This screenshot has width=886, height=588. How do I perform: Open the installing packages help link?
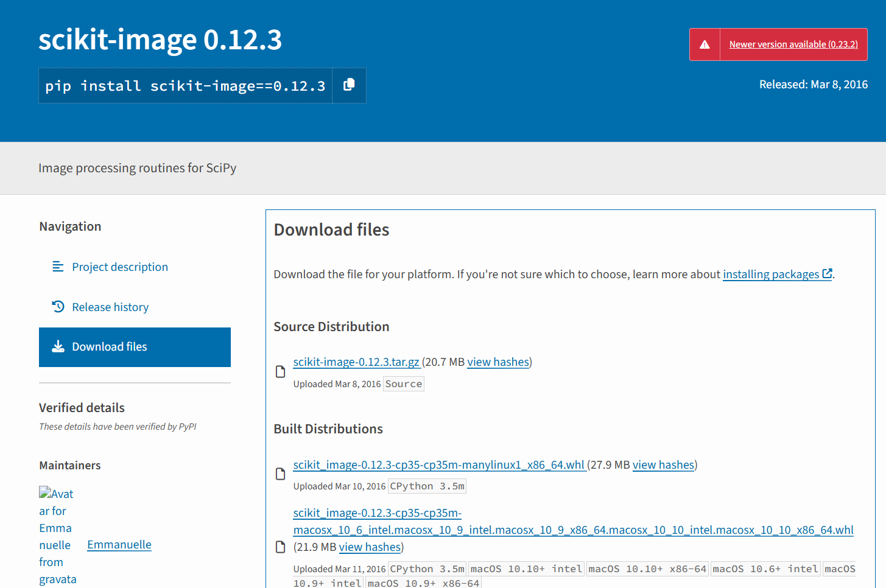coord(771,275)
